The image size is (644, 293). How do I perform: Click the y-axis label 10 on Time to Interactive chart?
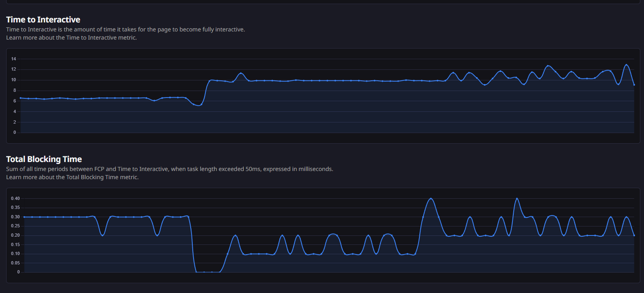click(x=13, y=80)
